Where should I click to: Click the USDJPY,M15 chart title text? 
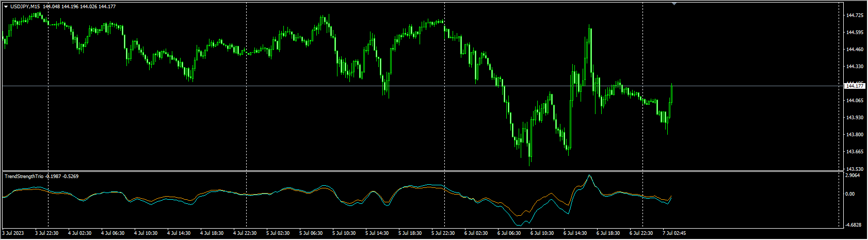point(25,7)
